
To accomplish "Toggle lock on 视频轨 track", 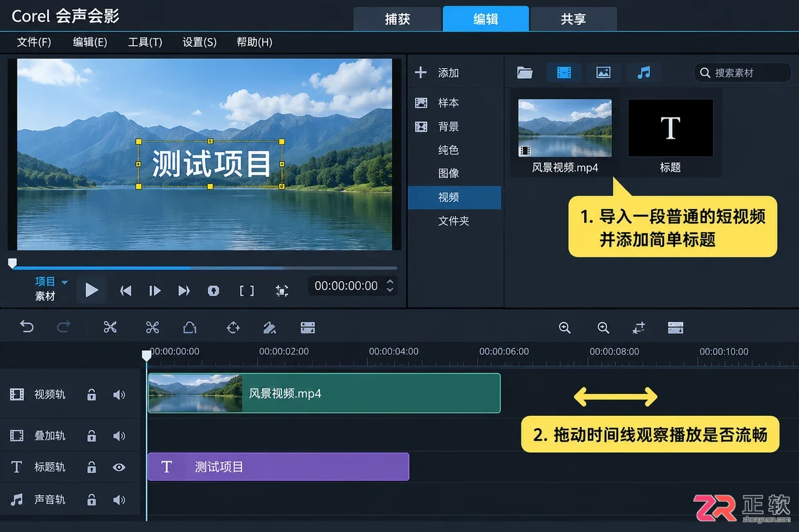I will 92,395.
